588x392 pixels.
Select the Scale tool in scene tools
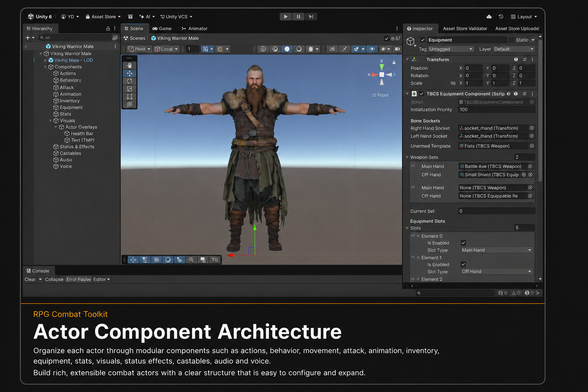(x=130, y=89)
